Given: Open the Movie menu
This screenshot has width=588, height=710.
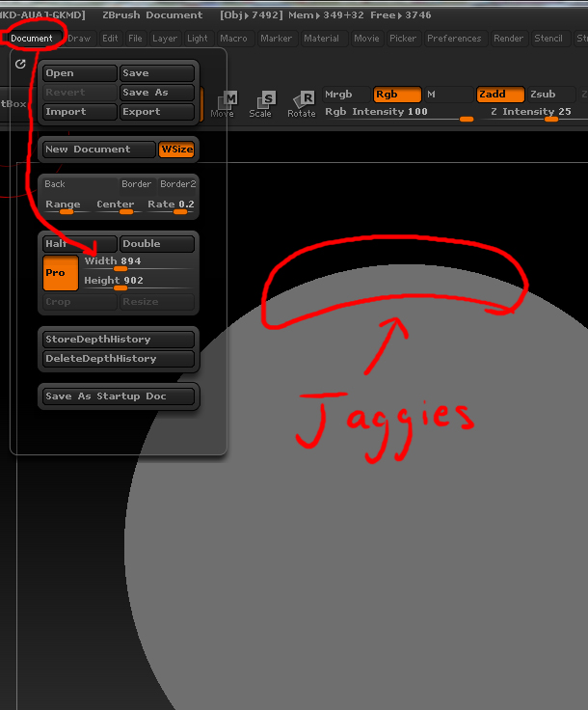Looking at the screenshot, I should [x=366, y=39].
